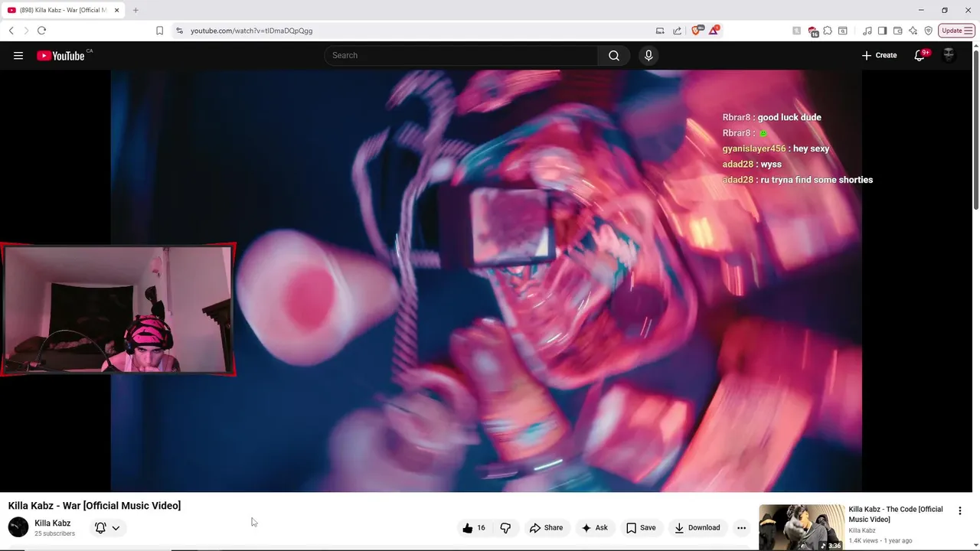Viewport: 980px width, 551px height.
Task: Expand notification preferences dropdown for channel
Action: click(116, 527)
